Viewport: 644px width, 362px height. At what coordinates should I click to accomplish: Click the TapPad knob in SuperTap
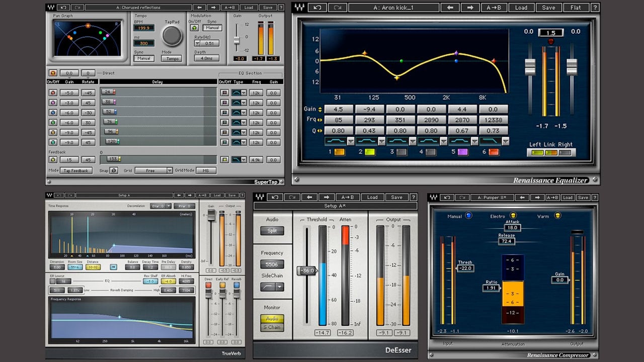point(172,35)
